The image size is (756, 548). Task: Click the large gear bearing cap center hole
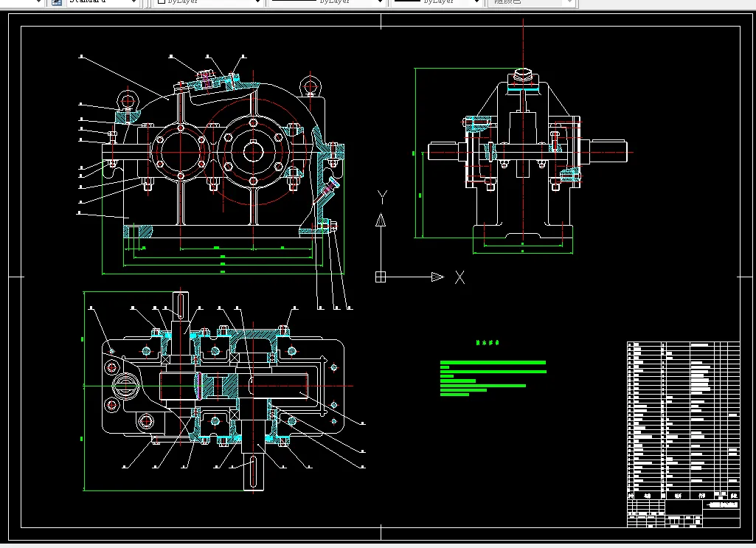[253, 152]
